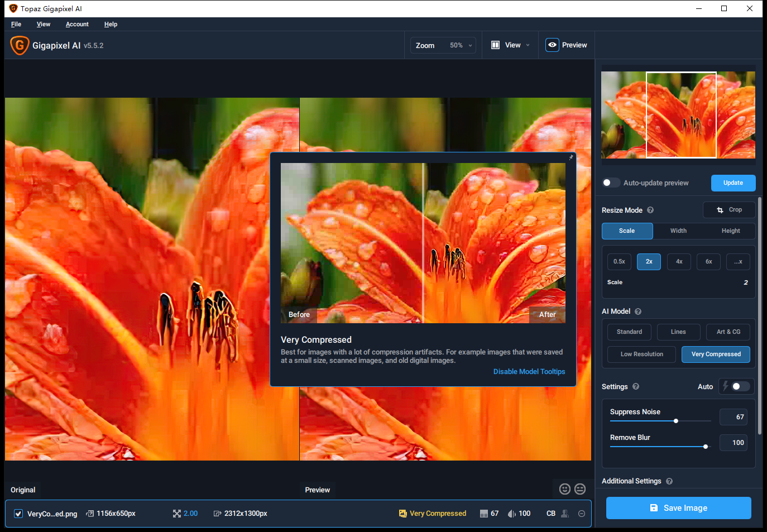This screenshot has height=532, width=767.
Task: Click the happy face rating icon
Action: pos(565,489)
